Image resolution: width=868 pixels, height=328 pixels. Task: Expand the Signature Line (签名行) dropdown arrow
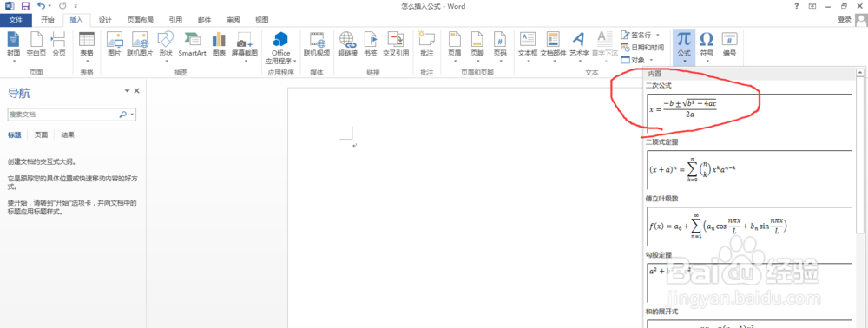tap(658, 35)
